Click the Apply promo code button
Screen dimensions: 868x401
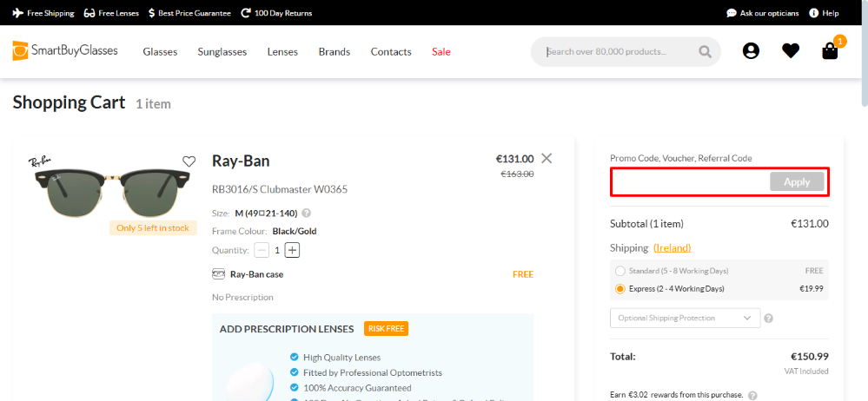[797, 181]
